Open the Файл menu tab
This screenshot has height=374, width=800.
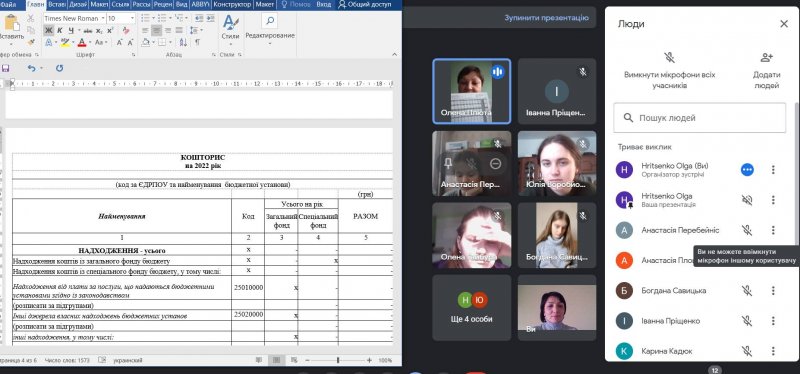pos(8,5)
